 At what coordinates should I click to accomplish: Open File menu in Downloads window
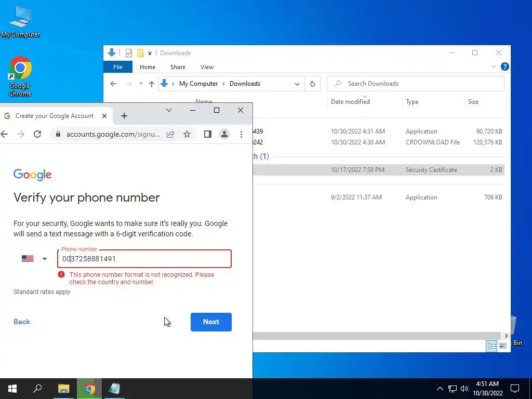tap(118, 67)
